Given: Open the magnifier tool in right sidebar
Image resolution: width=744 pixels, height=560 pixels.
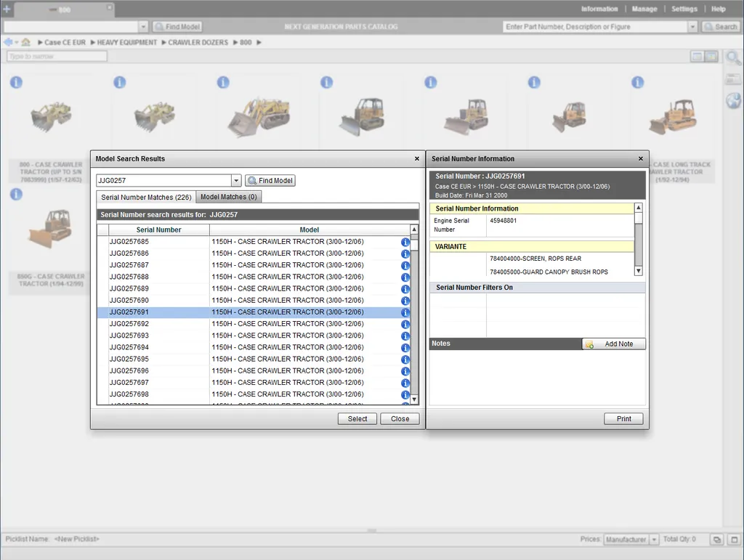Looking at the screenshot, I should (x=733, y=58).
